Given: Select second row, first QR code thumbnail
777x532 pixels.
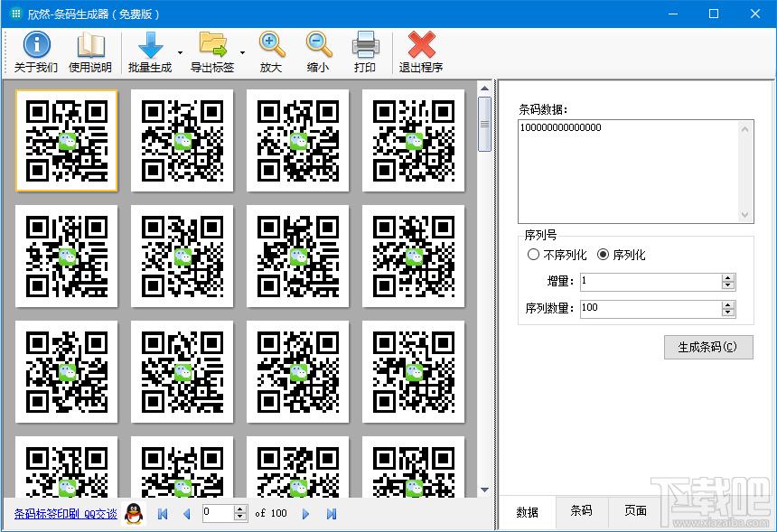Looking at the screenshot, I should 66,257.
